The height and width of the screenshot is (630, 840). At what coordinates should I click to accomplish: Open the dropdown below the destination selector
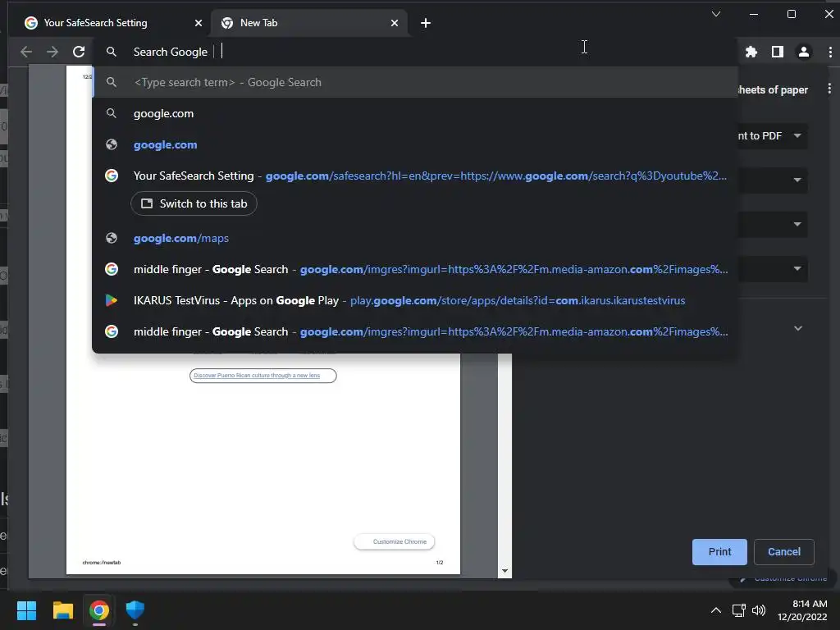[x=773, y=180]
